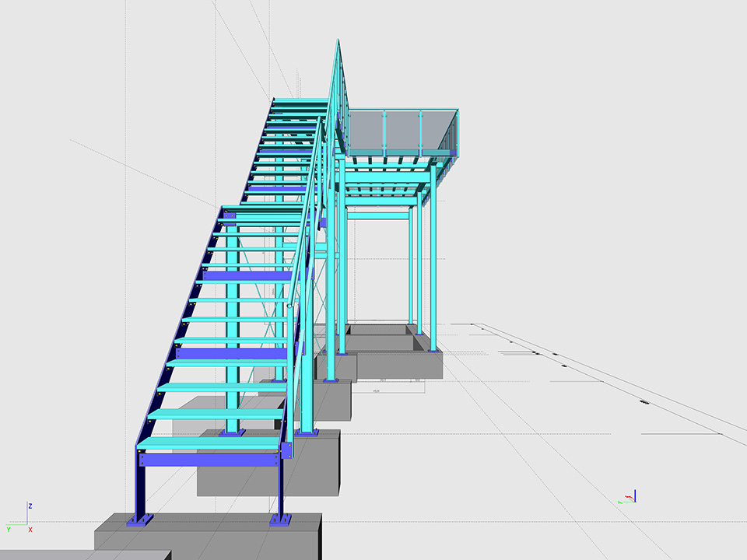Select the rightmost cyan platform column
The image size is (747, 560).
tap(433, 264)
